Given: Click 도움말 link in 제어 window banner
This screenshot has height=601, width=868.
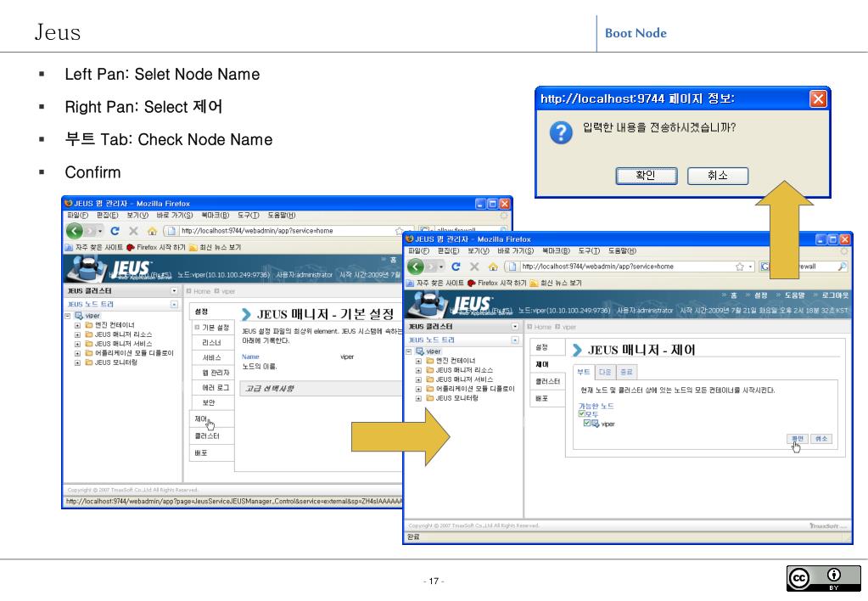Looking at the screenshot, I should pyautogui.click(x=794, y=295).
